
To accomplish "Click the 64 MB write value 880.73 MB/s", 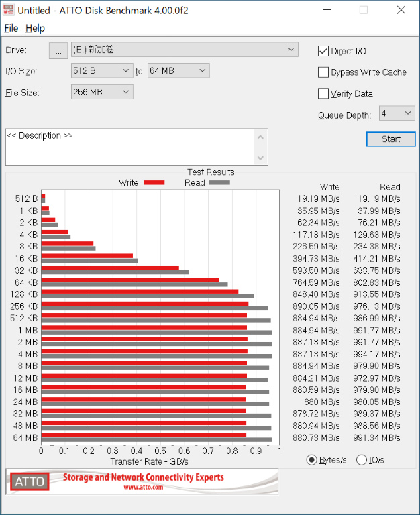I will tap(316, 438).
